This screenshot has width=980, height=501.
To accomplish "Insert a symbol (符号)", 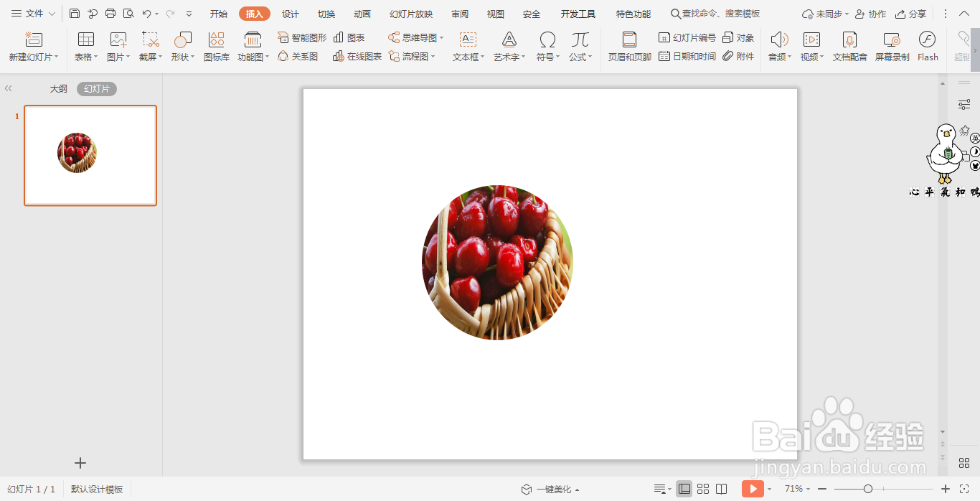I will 547,46.
